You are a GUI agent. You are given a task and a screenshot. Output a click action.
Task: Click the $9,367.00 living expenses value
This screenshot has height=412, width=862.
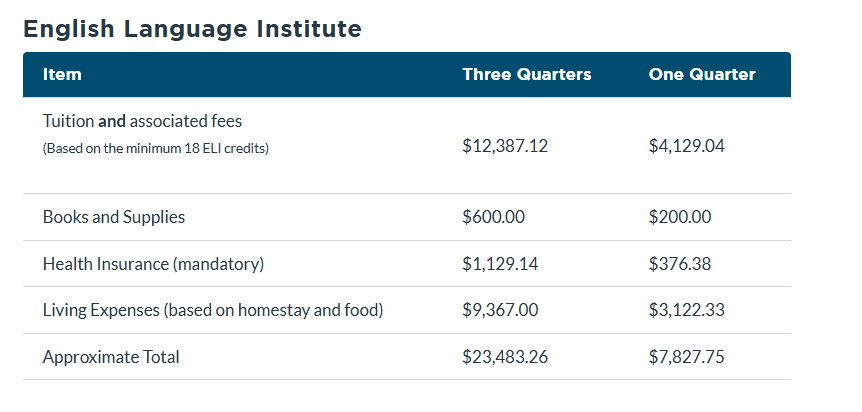click(500, 310)
